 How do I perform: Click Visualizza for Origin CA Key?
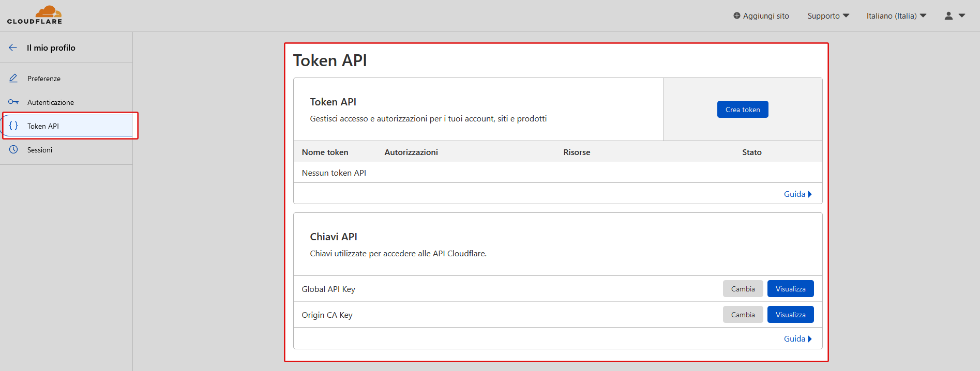[x=790, y=315]
